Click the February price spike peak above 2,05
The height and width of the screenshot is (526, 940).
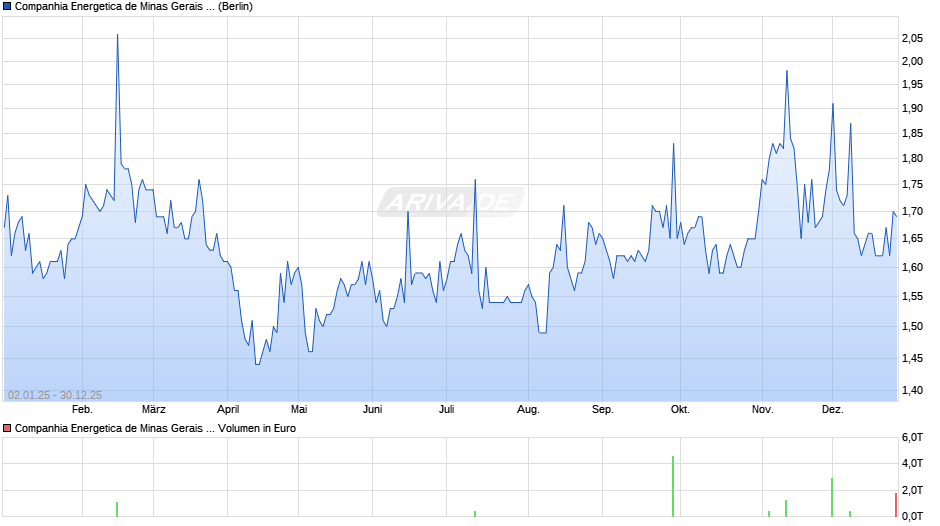coord(118,35)
